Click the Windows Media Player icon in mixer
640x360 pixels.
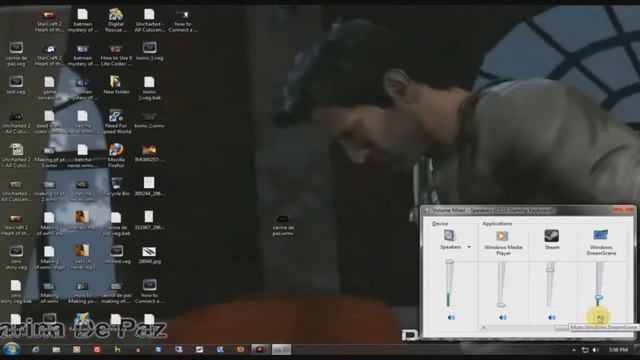(x=502, y=236)
